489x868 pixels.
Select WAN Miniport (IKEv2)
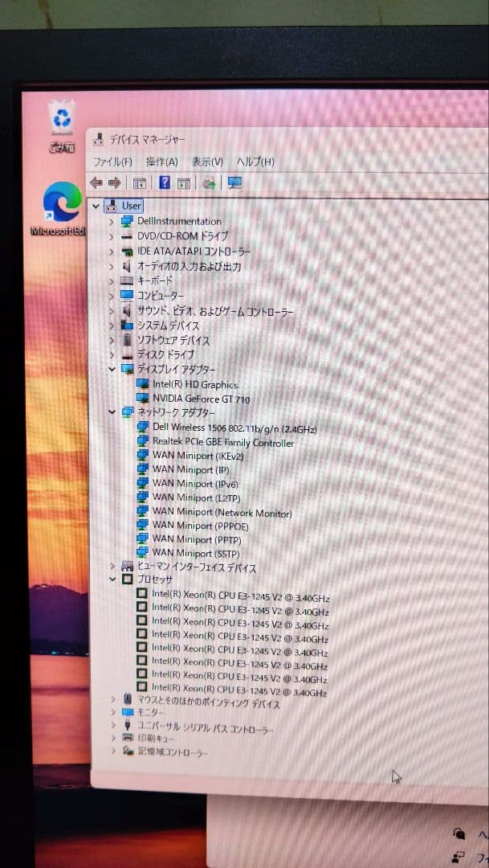click(x=198, y=457)
